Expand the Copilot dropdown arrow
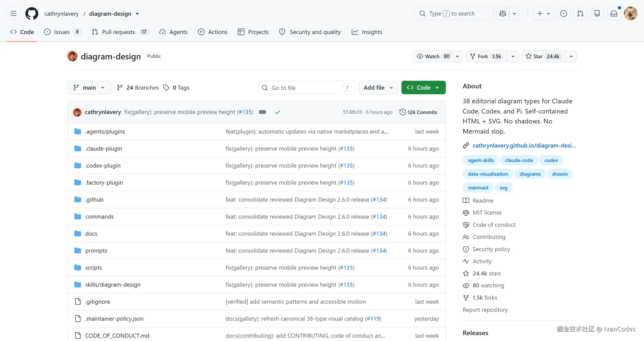The width and height of the screenshot is (644, 341). pos(514,13)
